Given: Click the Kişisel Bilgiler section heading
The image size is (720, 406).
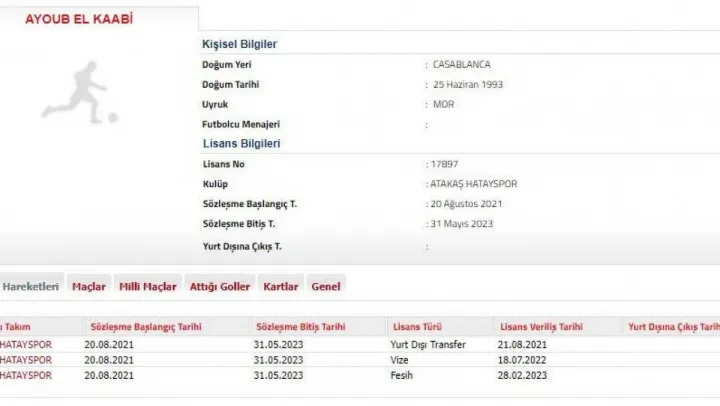Looking at the screenshot, I should 240,45.
